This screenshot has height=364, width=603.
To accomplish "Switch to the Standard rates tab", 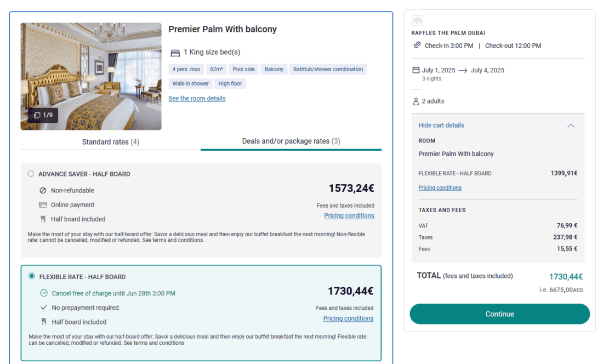I will [110, 142].
